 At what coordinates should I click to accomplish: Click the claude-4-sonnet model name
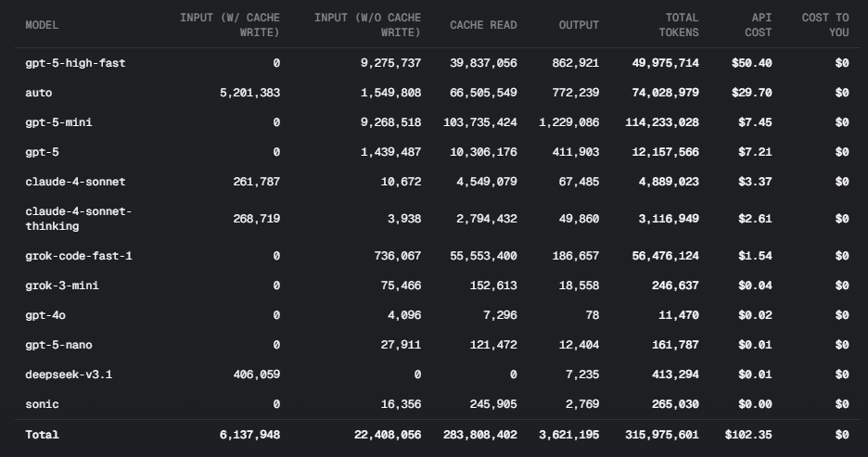tap(75, 182)
